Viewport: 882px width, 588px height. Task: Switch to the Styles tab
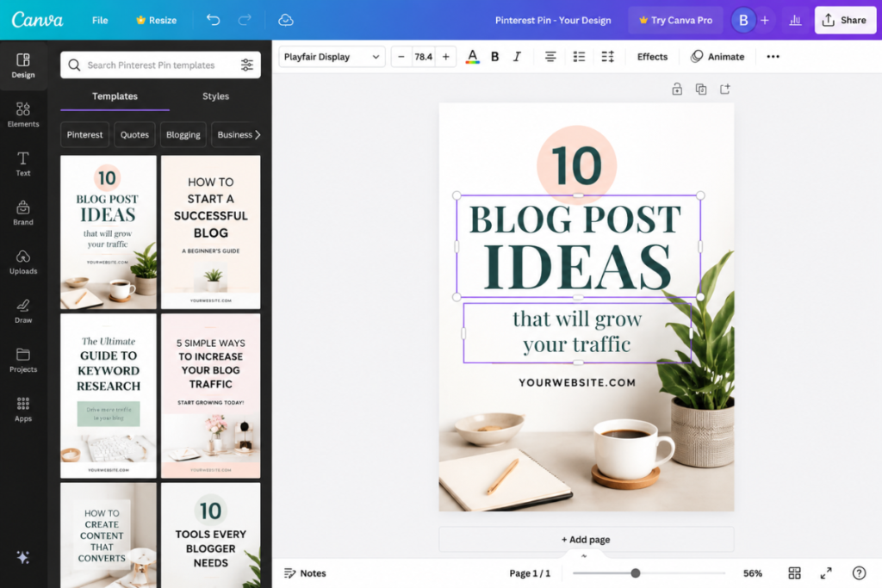tap(215, 96)
